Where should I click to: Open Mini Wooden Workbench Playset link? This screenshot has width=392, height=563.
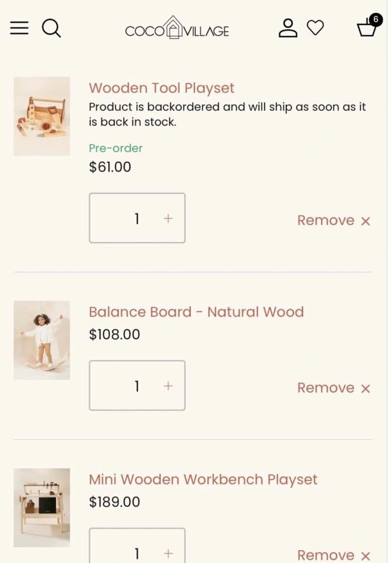203,479
